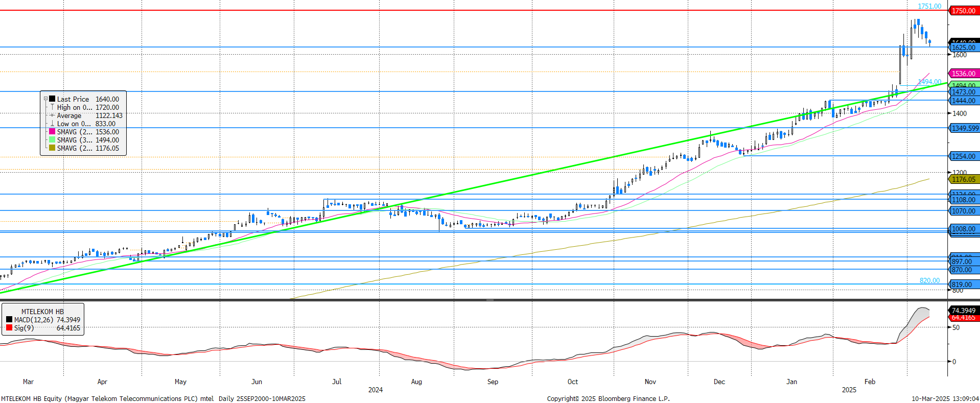Select the Last Price 1640.00 legend row

pyautogui.click(x=84, y=99)
